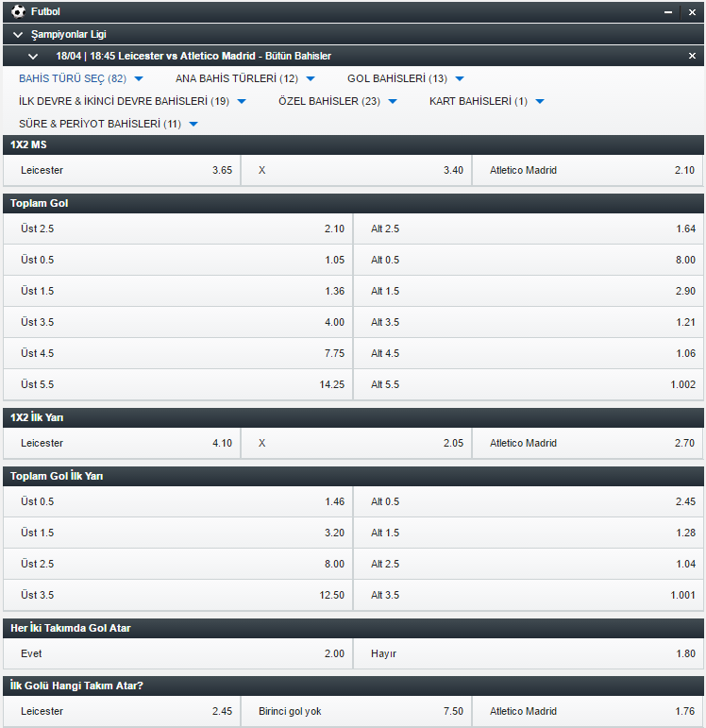Choose Üst 2.5 at 2.10 in Toplam Gol

point(177,229)
